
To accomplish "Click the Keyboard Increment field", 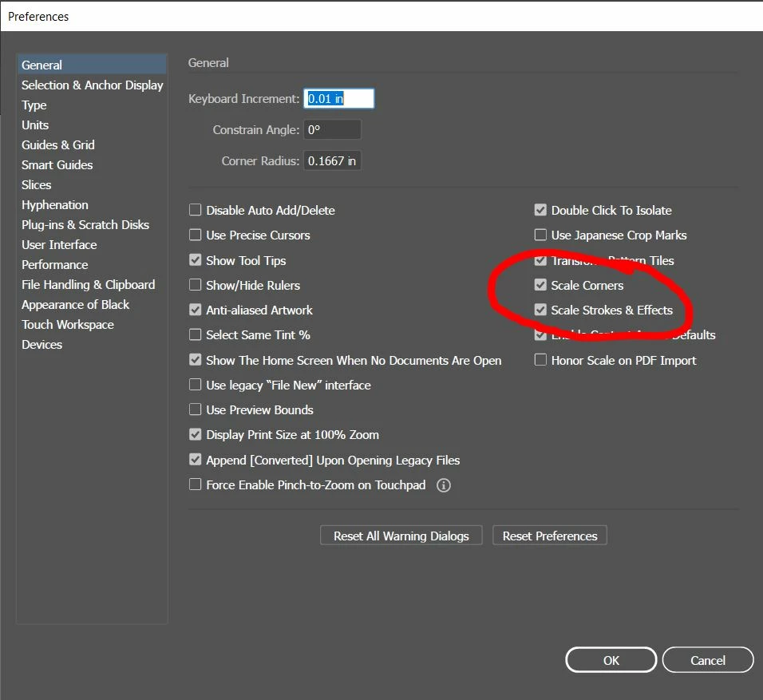I will (338, 99).
